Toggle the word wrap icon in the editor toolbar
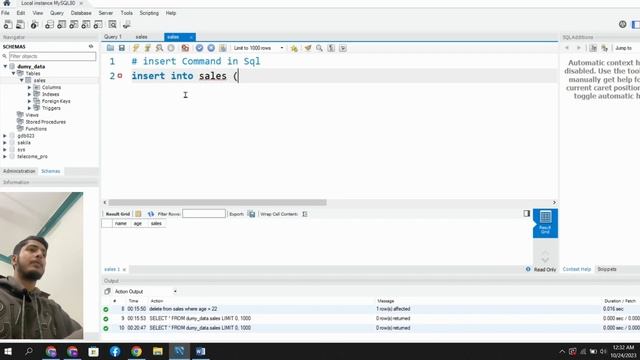The width and height of the screenshot is (640, 360). tap(343, 48)
